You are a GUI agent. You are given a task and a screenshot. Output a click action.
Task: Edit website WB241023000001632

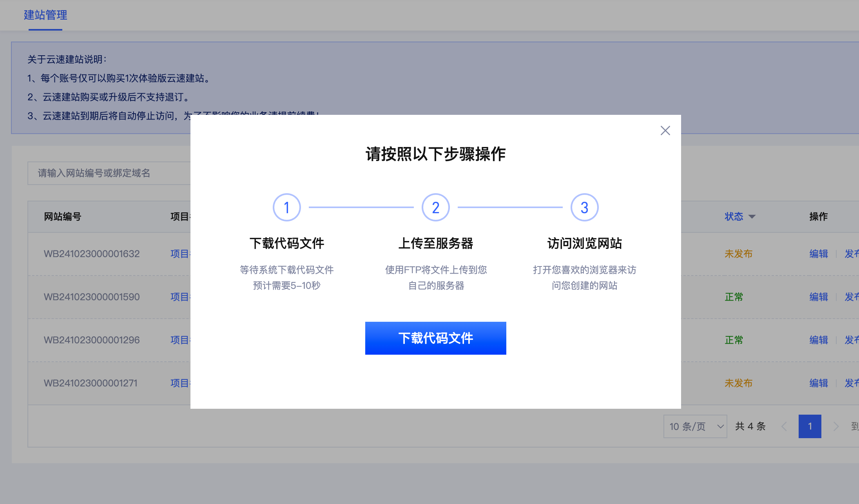819,254
